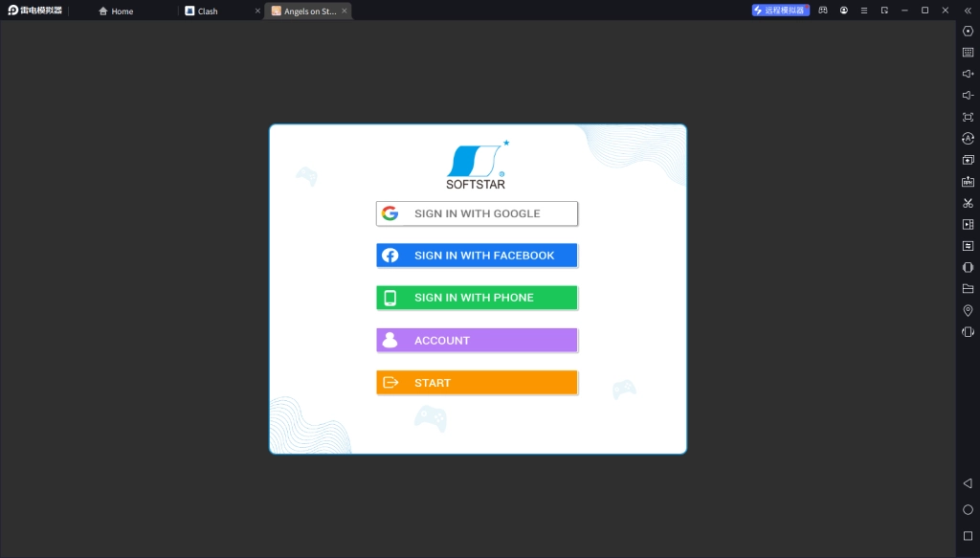Collapse the right sidebar with double-chevron
The image size is (980, 558).
coord(969,11)
